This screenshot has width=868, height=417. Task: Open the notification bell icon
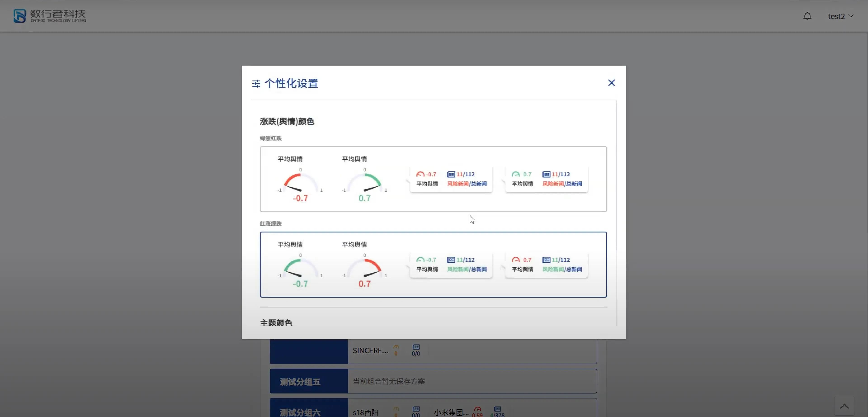tap(807, 16)
